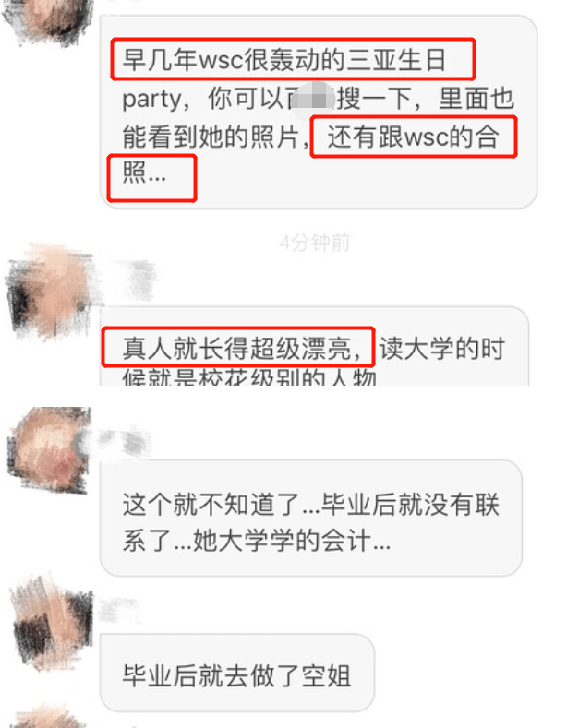Screen dimensions: 579x728
Task: Click the pixelated word in the first message
Action: pos(312,97)
